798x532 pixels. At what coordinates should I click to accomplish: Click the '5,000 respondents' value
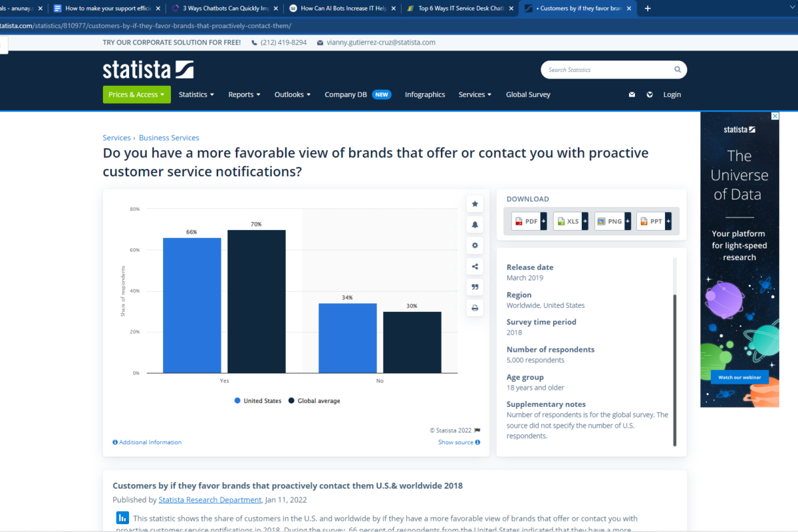tap(535, 360)
